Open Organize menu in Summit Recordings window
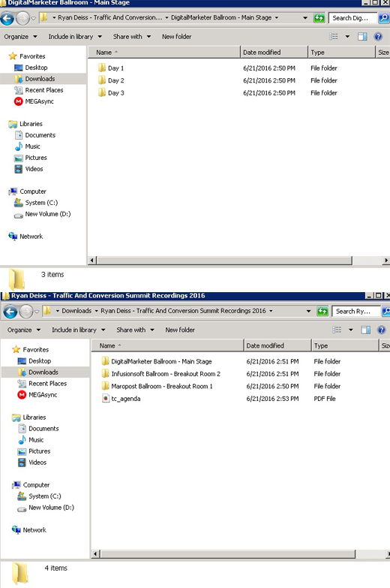 coord(24,330)
